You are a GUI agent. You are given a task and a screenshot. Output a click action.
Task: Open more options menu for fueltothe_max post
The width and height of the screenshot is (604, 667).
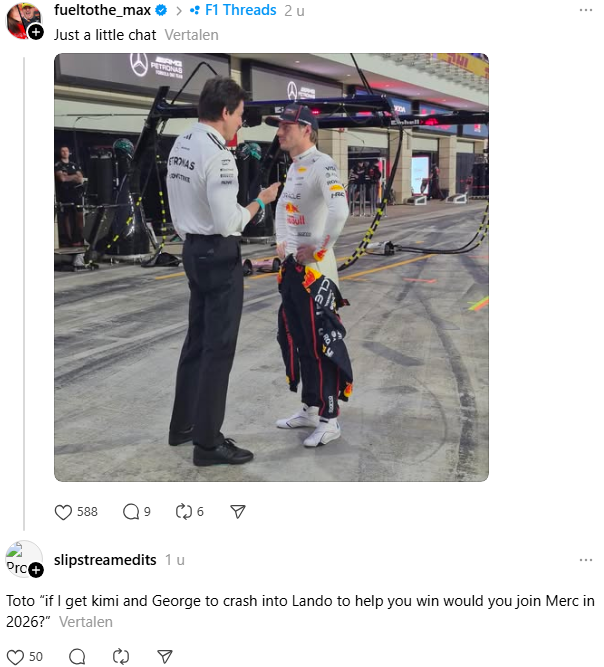tap(586, 10)
